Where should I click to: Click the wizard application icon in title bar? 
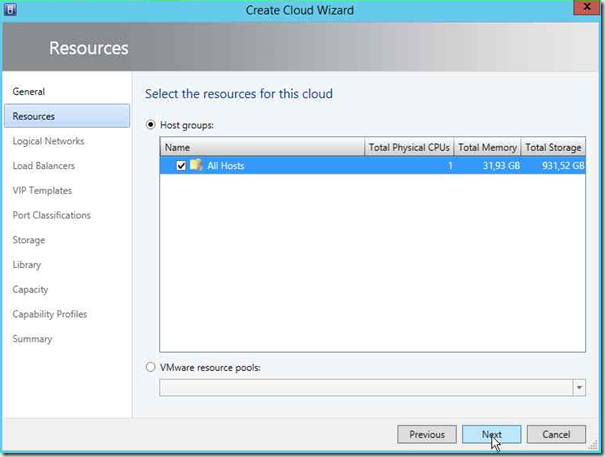point(10,9)
